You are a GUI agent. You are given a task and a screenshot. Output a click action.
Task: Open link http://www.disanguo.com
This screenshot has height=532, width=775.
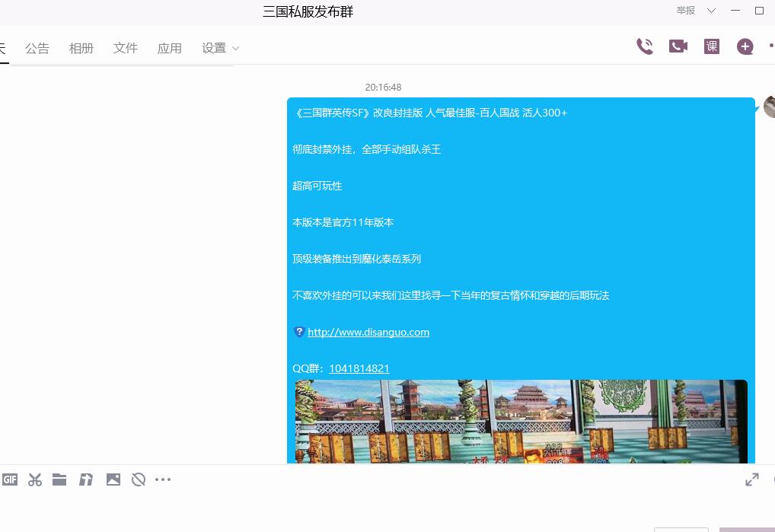tap(368, 332)
